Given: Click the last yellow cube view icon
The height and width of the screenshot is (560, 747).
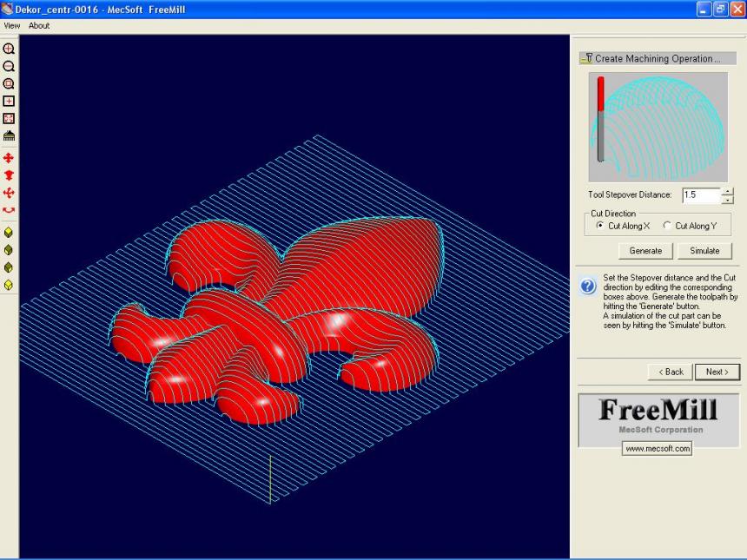Looking at the screenshot, I should (9, 285).
